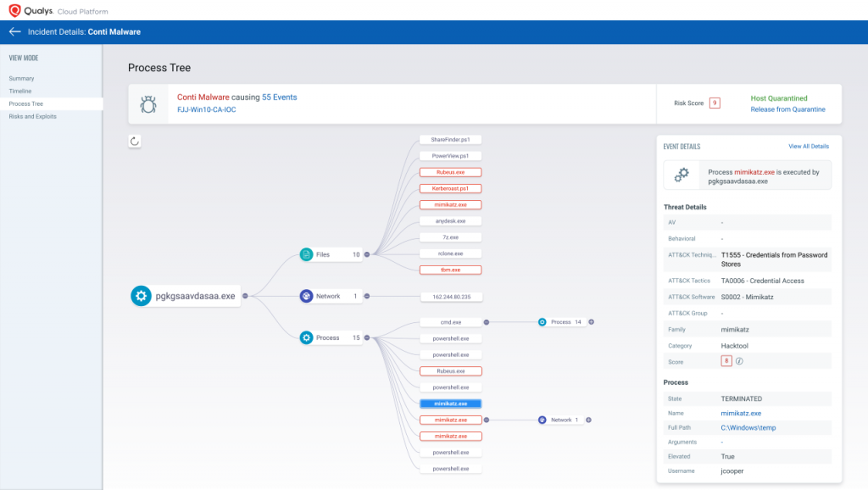Click the event details gears icon

682,175
